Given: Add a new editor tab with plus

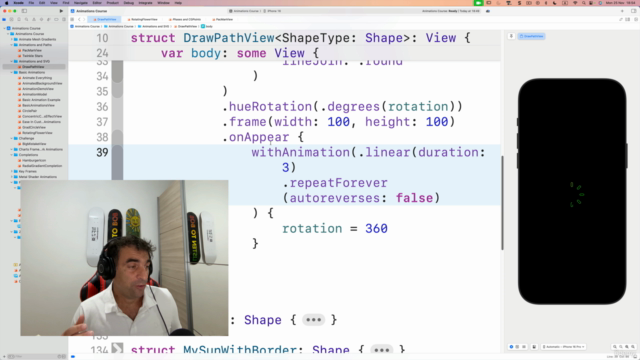Looking at the screenshot, I should (622, 11).
